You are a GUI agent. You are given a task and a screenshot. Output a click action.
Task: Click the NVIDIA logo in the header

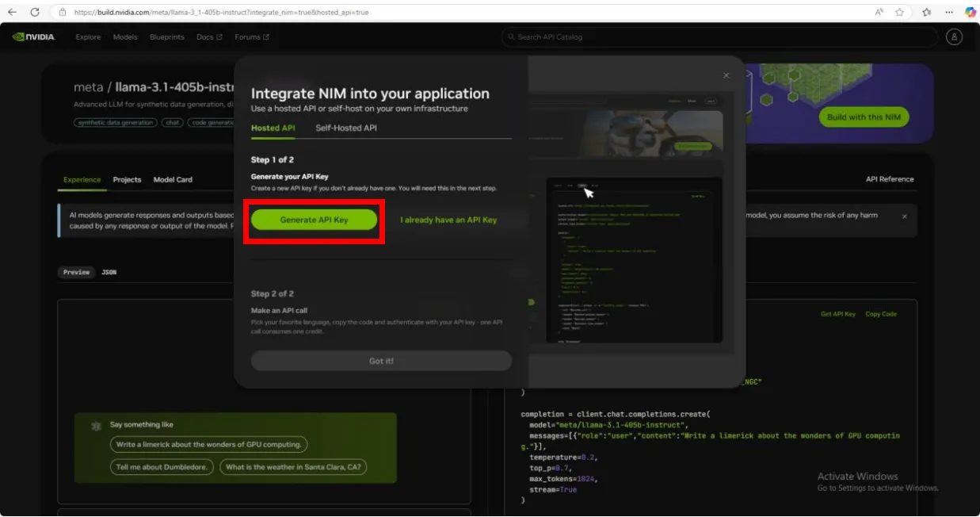click(x=34, y=37)
